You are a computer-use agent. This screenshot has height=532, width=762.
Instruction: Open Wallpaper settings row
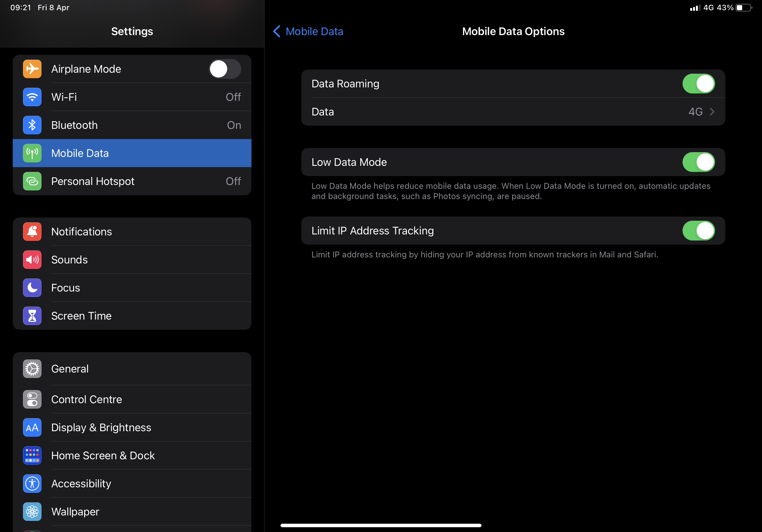[x=75, y=512]
